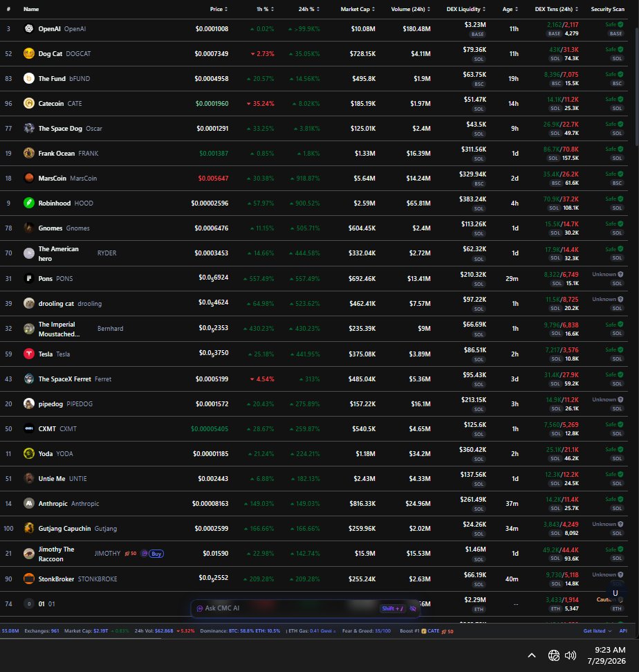The height and width of the screenshot is (672, 639).
Task: Sort by the 1h % column
Action: (x=265, y=9)
